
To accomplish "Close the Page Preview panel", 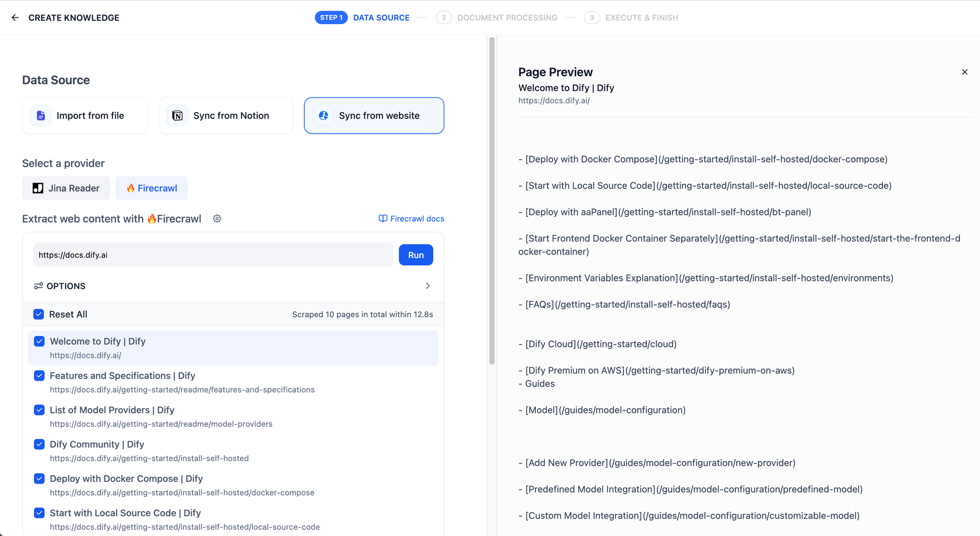I will 965,72.
